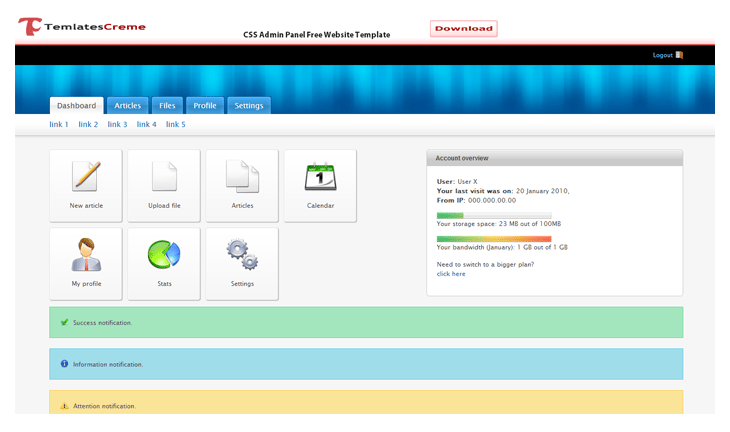Open the Files tab
The image size is (730, 432).
(167, 106)
